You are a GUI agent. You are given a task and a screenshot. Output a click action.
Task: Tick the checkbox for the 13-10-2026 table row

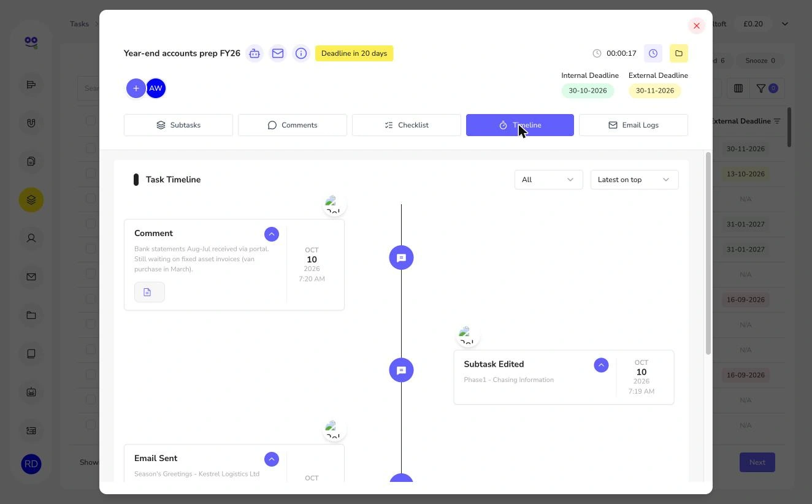91,174
